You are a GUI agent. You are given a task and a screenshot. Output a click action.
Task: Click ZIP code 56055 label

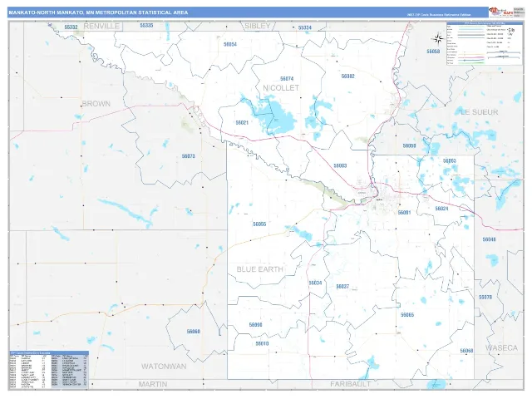[259, 224]
